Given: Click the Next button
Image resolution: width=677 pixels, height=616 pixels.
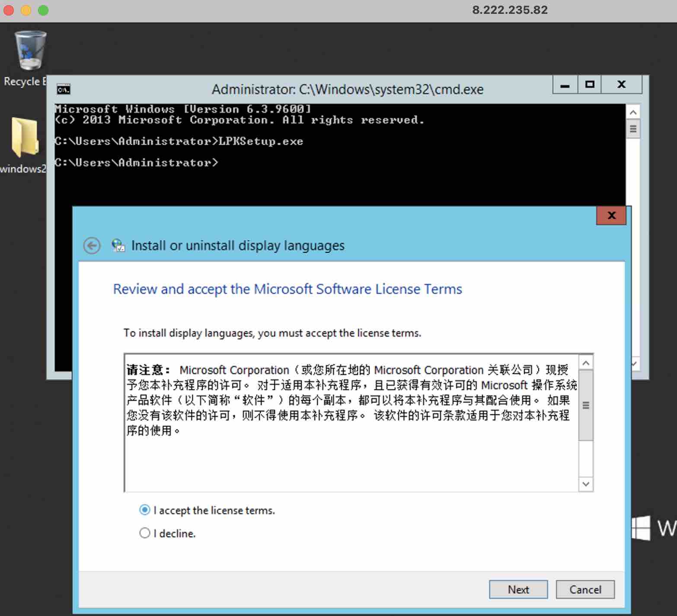Looking at the screenshot, I should pos(518,590).
